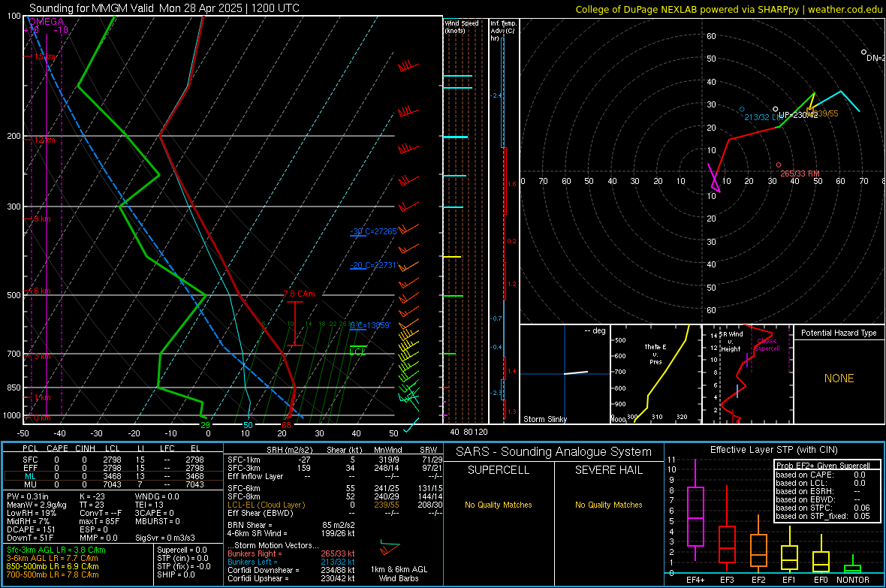The height and width of the screenshot is (588, 886).
Task: Click the 'UP=230/42' hodograph label
Action: 798,115
